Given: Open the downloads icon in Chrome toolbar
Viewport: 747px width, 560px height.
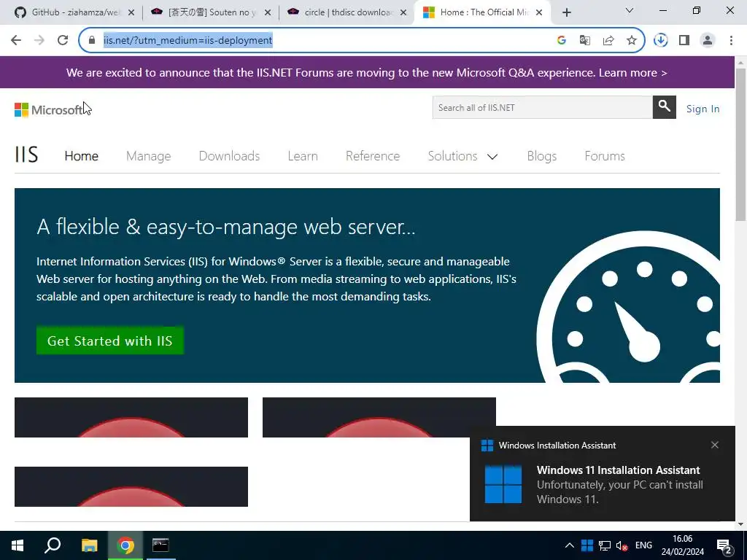Looking at the screenshot, I should [x=661, y=41].
